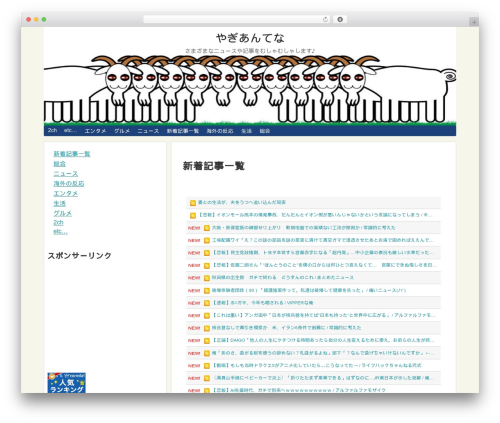Click the スポンサーリンク heading in the sidebar

(x=79, y=256)
